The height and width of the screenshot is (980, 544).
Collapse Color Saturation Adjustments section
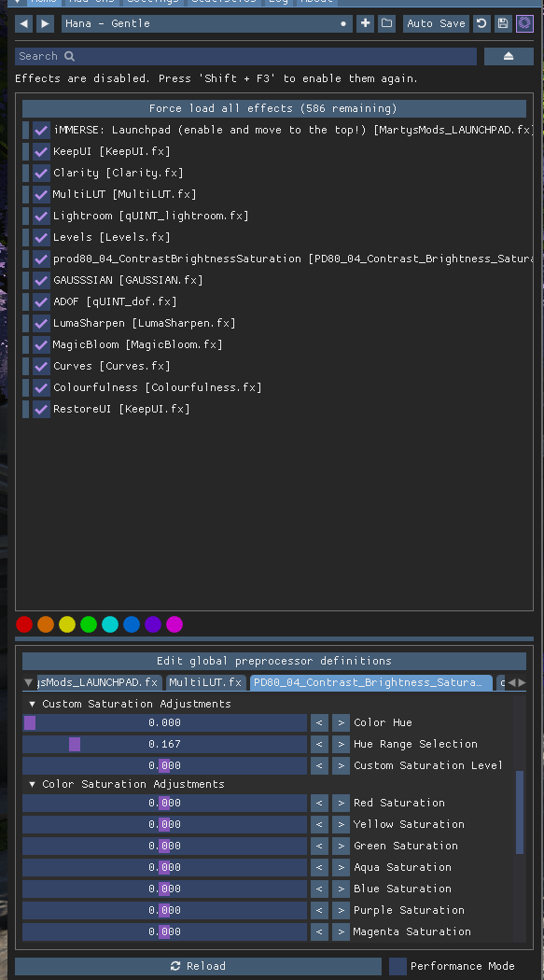(x=33, y=784)
